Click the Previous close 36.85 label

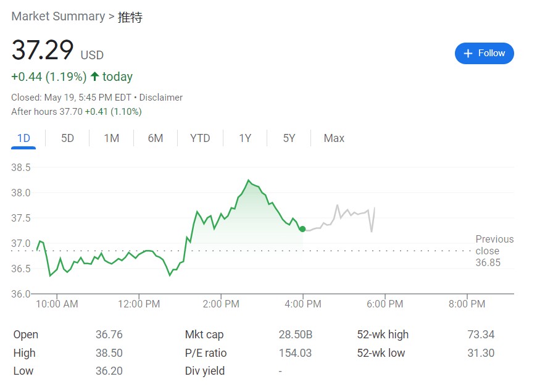click(x=494, y=251)
